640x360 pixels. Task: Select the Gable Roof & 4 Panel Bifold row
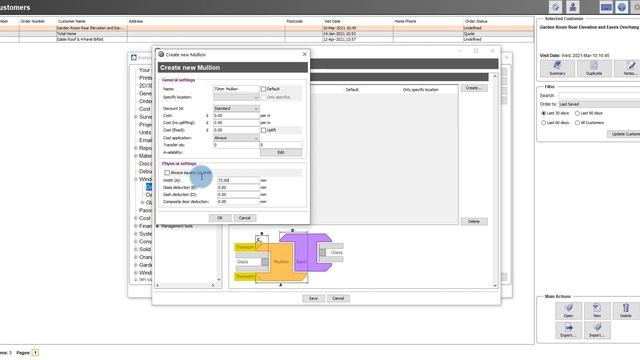267,40
